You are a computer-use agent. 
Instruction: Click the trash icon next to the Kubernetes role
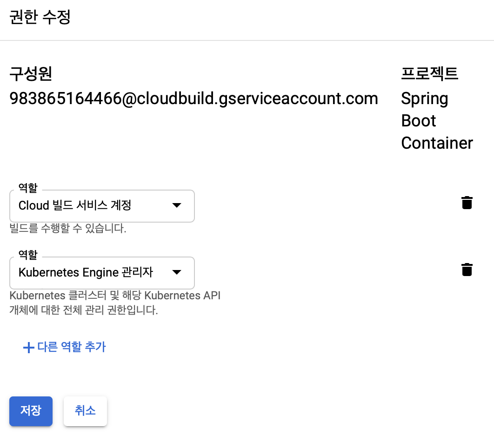tap(467, 269)
